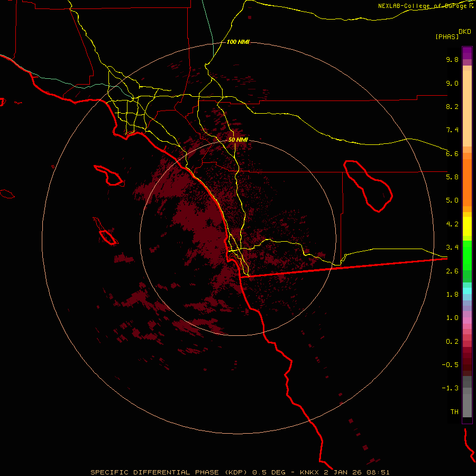Click the 0.2 colorbar value label

452,342
